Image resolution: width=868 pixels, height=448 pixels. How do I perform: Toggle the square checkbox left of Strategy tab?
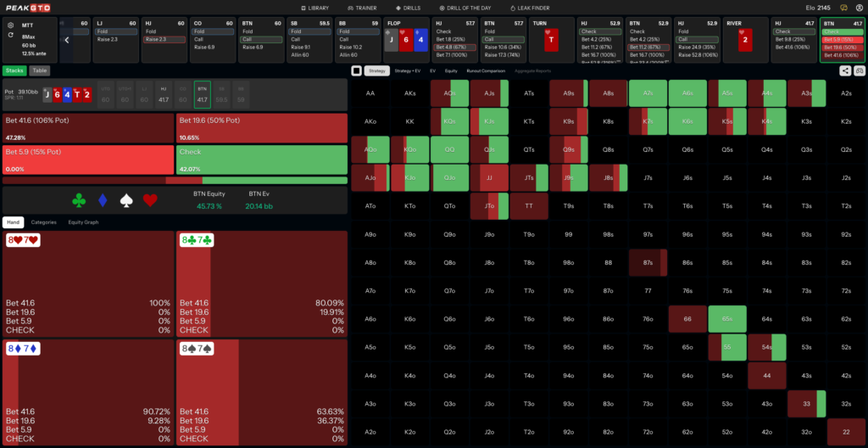click(357, 71)
